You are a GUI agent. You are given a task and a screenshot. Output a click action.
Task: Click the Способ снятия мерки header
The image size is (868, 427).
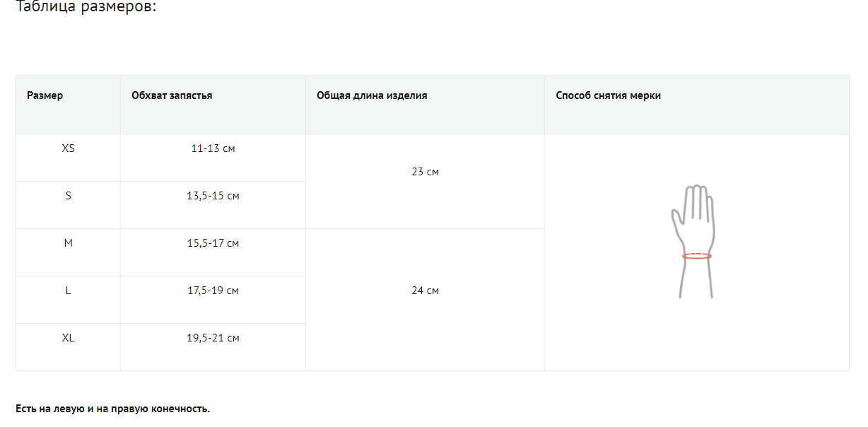point(608,95)
